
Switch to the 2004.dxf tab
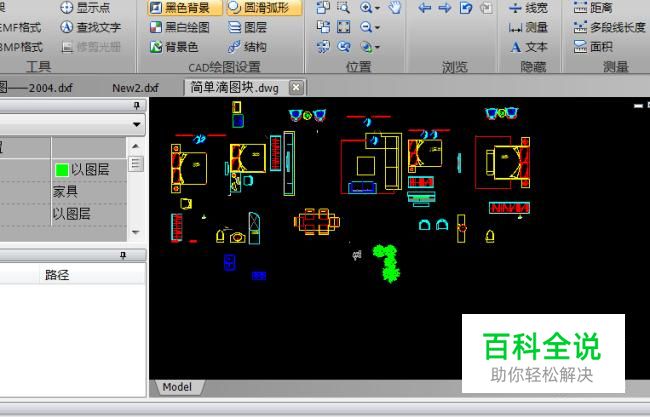36,88
